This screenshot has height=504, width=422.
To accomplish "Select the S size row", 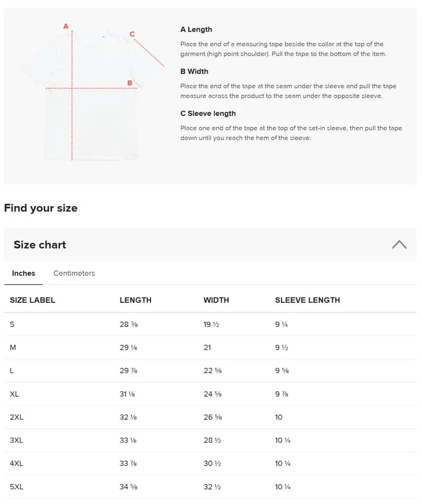I will coord(210,324).
